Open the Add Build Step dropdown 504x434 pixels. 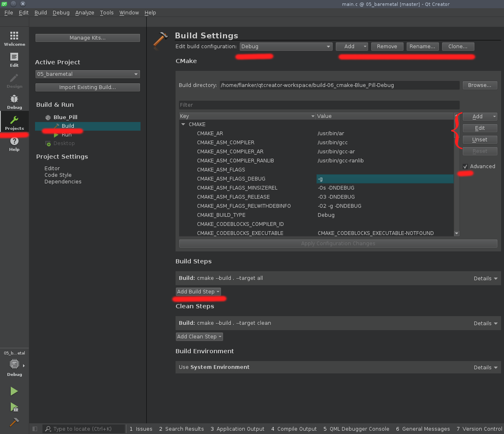click(x=199, y=291)
